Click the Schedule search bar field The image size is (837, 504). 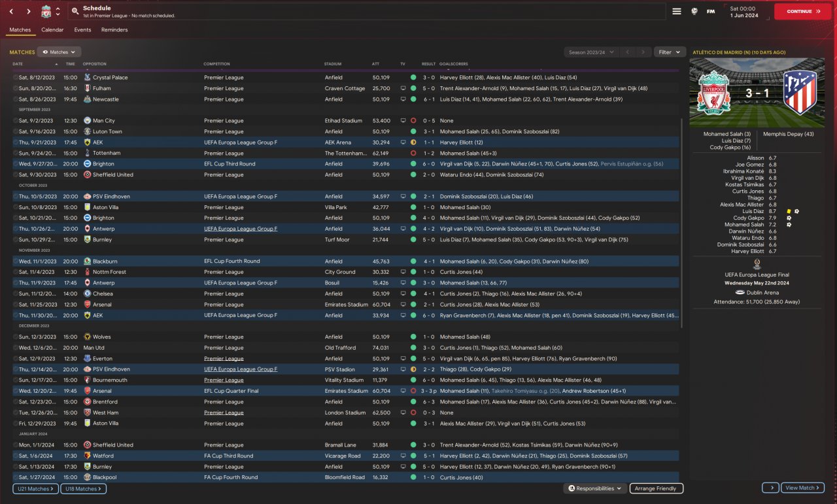tap(367, 11)
